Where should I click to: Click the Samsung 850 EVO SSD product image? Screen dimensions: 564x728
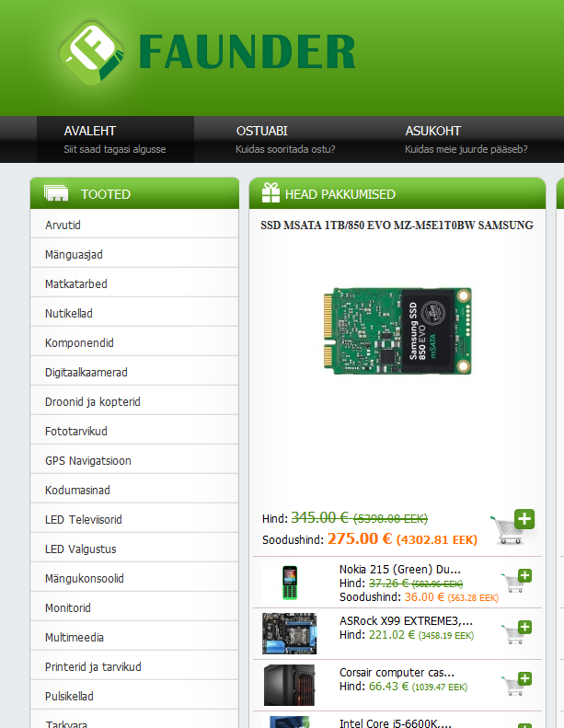point(397,331)
